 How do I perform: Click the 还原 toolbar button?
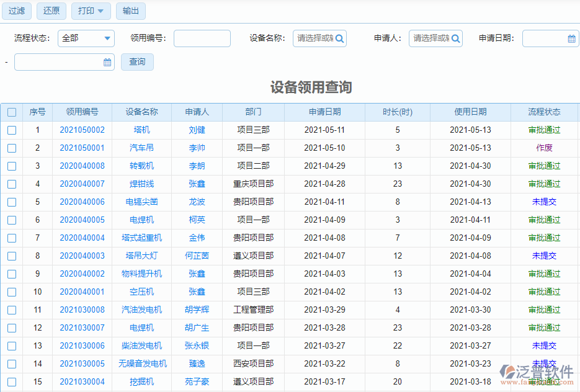[x=51, y=11]
